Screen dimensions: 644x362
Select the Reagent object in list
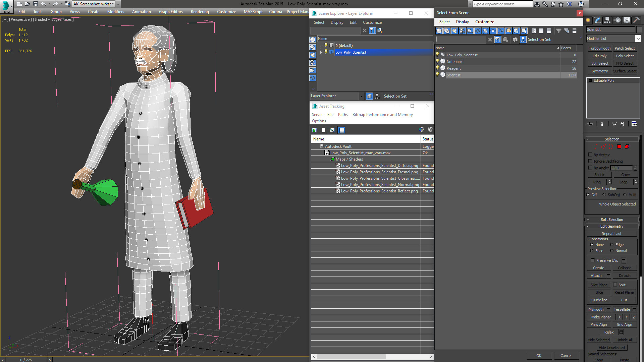tap(454, 68)
